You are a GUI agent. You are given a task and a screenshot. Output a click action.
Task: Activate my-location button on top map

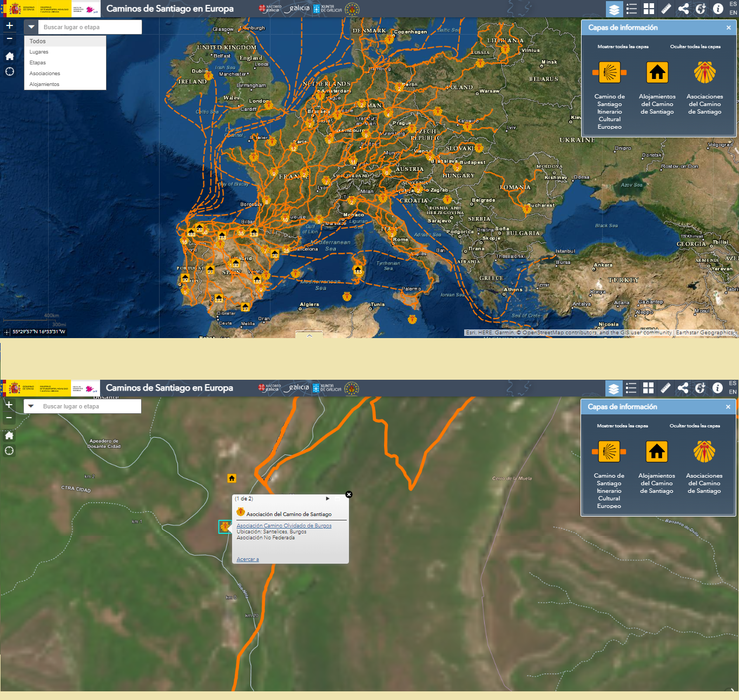coord(9,71)
